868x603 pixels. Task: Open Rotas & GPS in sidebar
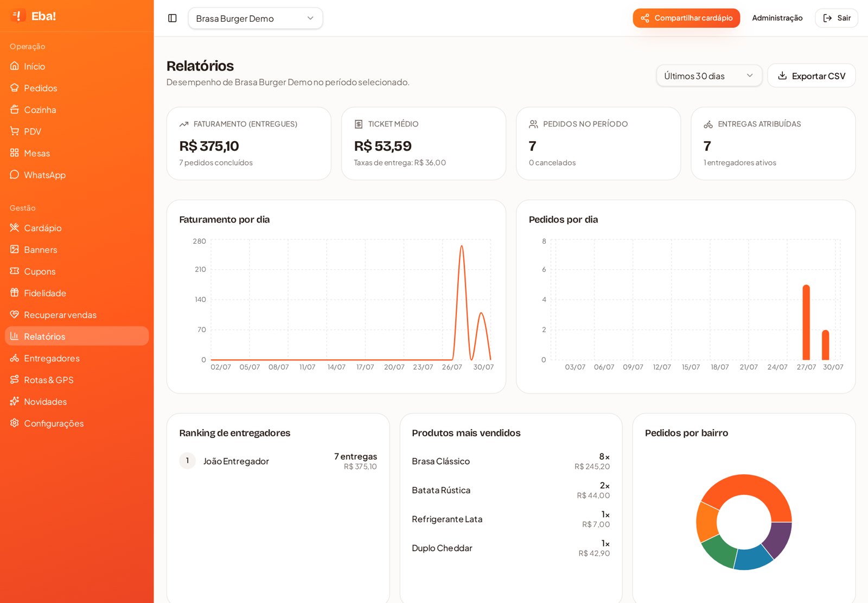pos(76,379)
